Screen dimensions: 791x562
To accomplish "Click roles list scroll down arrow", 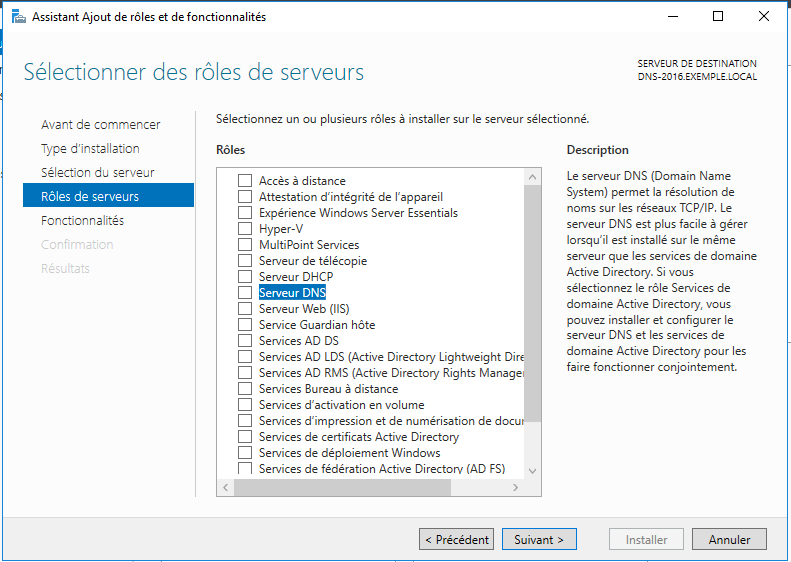I will pyautogui.click(x=532, y=471).
